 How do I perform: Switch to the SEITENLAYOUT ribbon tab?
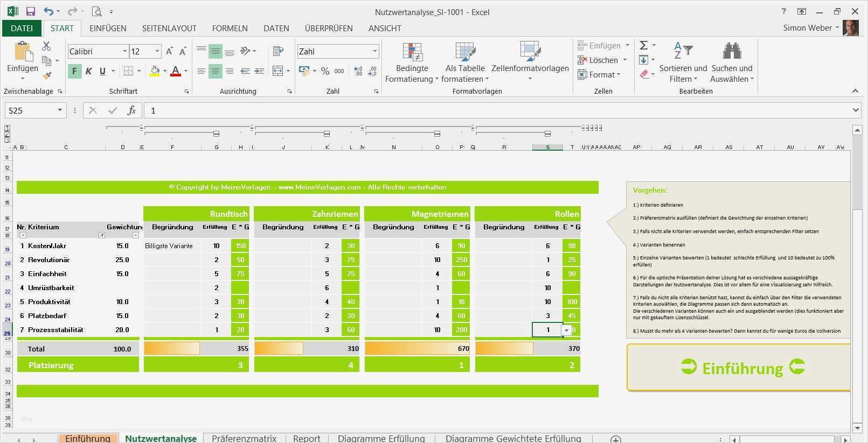[169, 28]
